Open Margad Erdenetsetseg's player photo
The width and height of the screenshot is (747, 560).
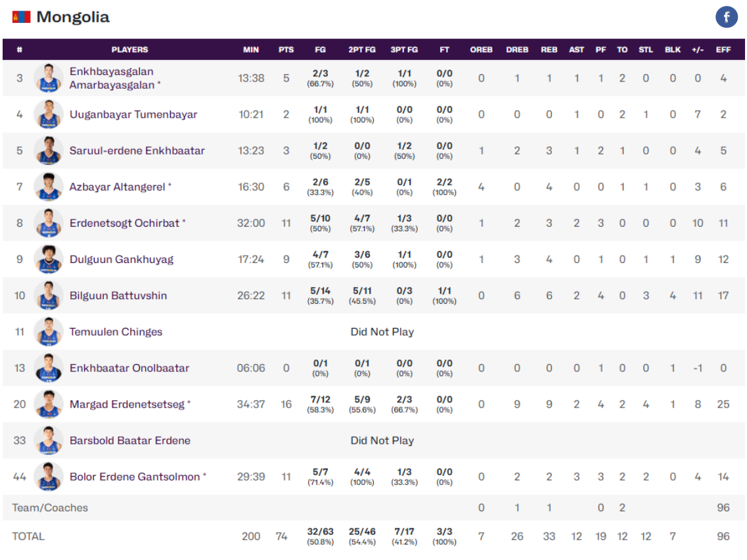click(x=49, y=404)
